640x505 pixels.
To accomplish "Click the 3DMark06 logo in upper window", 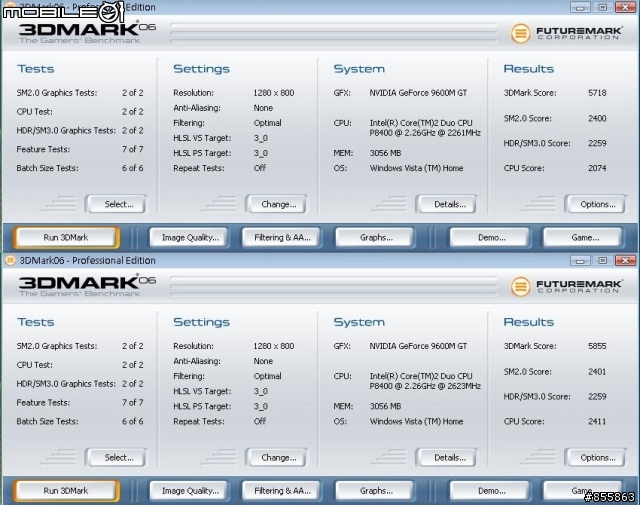I will [87, 32].
